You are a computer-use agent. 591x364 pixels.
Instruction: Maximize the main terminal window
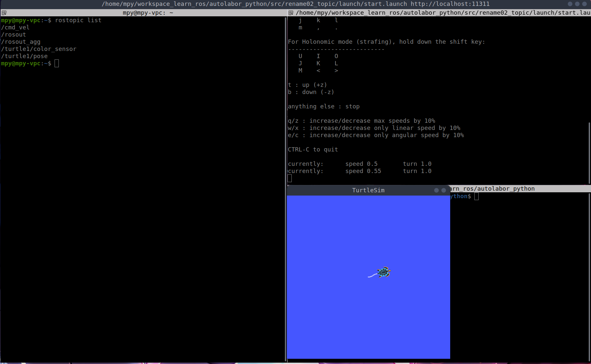click(x=577, y=4)
